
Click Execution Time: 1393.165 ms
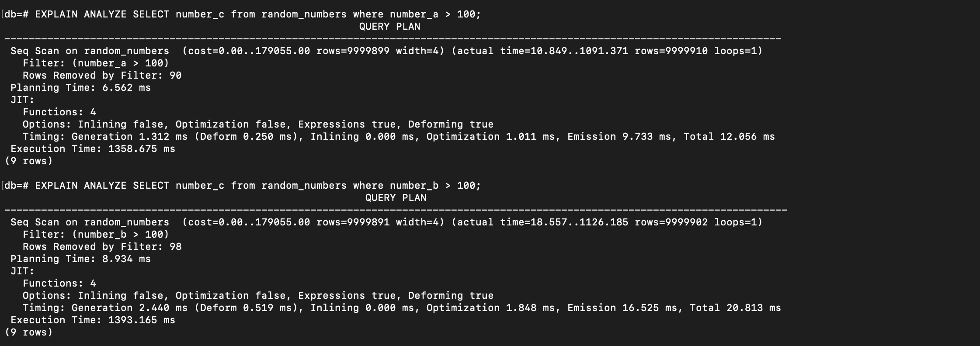(93, 320)
